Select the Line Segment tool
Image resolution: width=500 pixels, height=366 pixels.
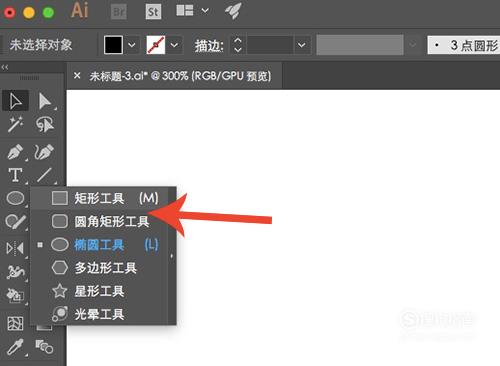[44, 175]
